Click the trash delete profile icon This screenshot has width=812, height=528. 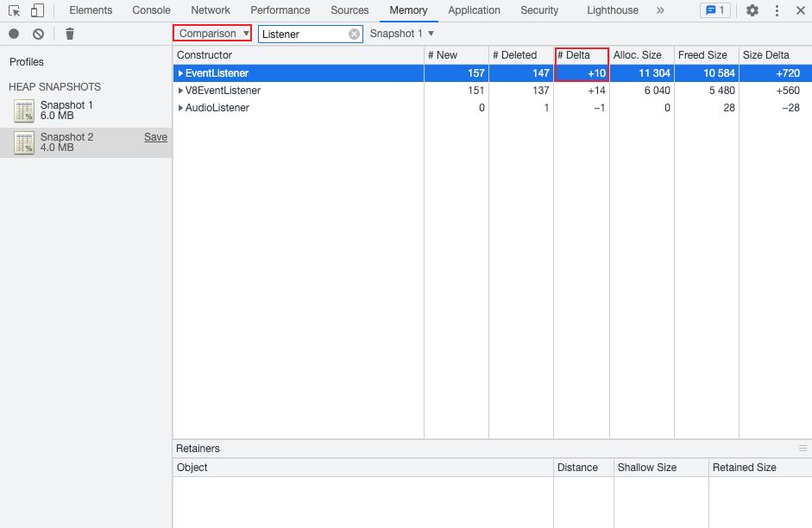[70, 34]
